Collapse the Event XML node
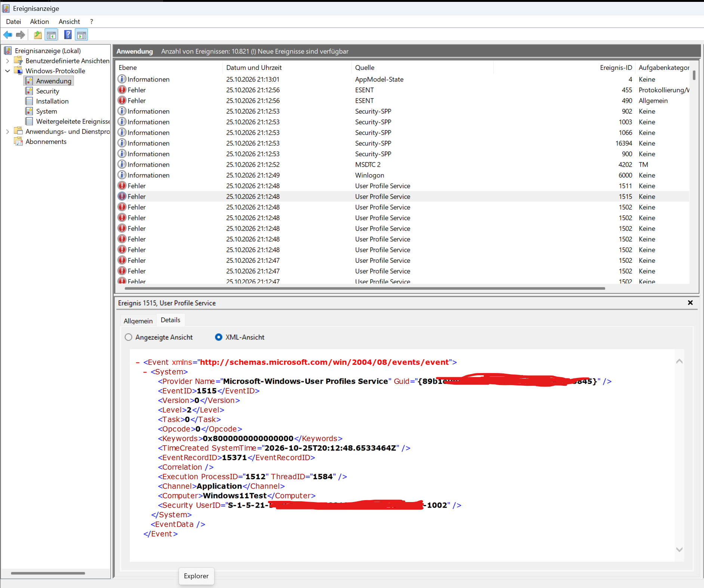Screen dimensions: 704x588 [138, 362]
